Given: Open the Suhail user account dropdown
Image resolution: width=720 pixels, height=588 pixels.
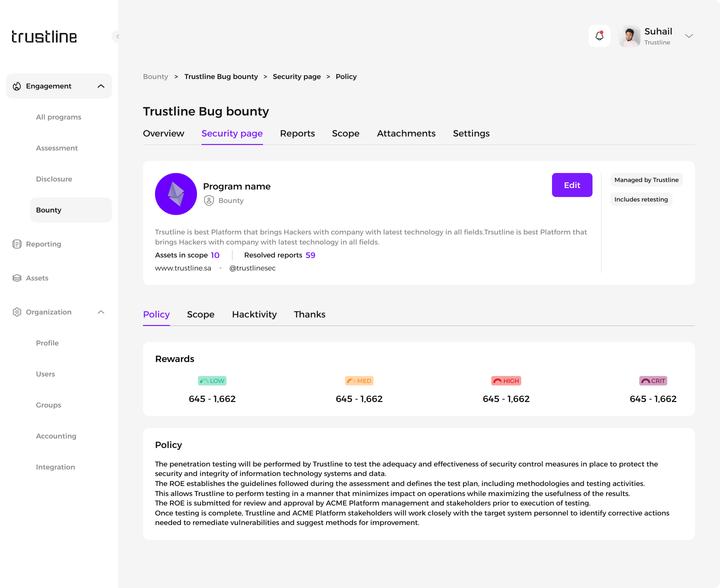Looking at the screenshot, I should (x=689, y=36).
